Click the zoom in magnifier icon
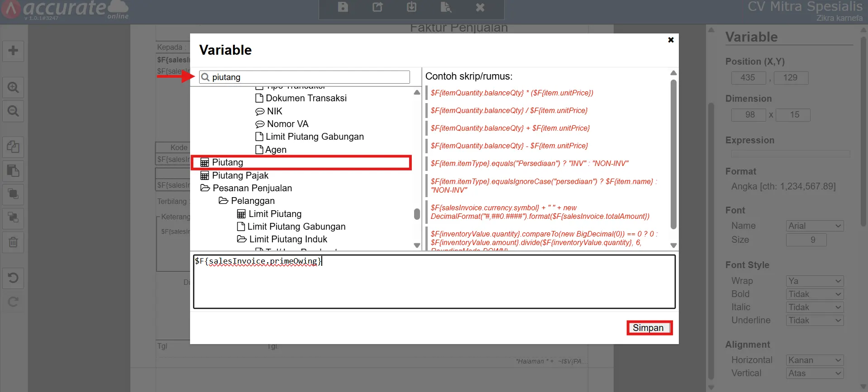Viewport: 868px width, 392px height. [x=13, y=87]
